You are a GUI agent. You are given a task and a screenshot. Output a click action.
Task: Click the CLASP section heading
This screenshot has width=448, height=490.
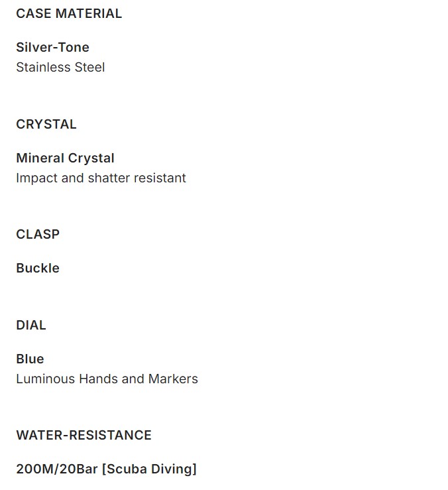click(x=38, y=234)
